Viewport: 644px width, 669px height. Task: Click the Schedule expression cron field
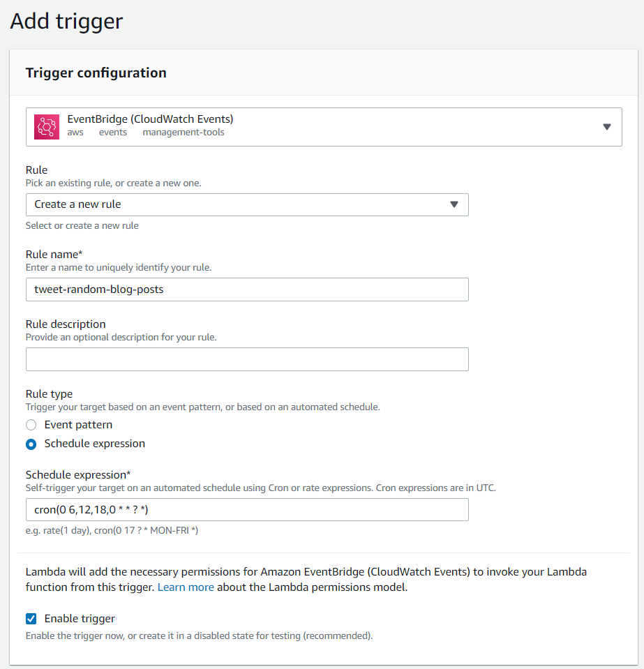(247, 510)
